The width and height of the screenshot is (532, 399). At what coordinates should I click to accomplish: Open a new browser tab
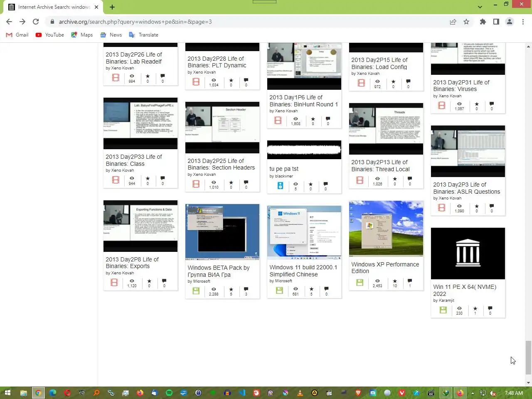[x=112, y=7]
